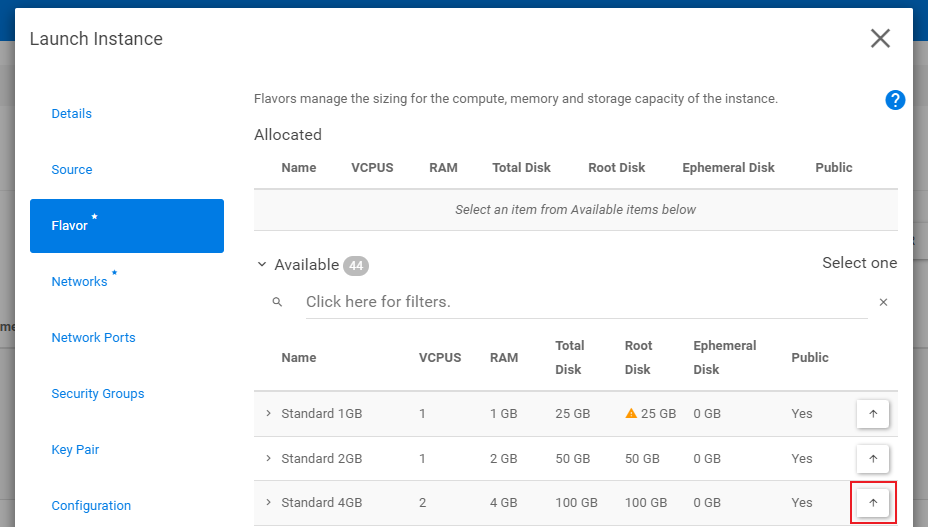Open the blue help question mark icon
Screen dimensions: 928x527
click(895, 100)
